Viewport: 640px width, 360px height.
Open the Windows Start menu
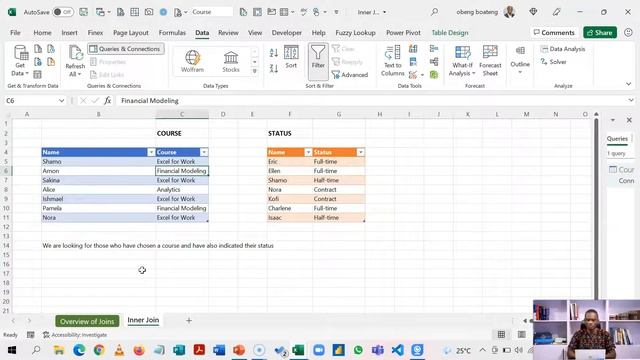tap(12, 350)
